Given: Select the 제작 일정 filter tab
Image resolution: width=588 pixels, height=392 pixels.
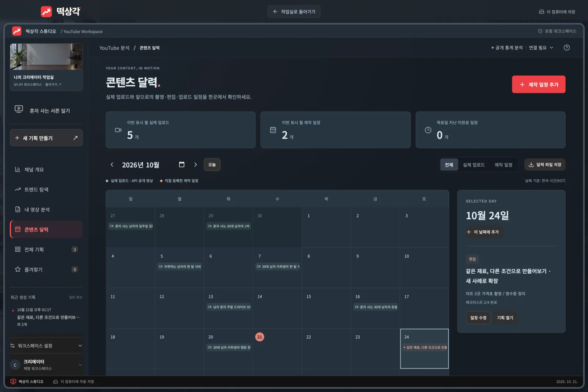Looking at the screenshot, I should pyautogui.click(x=503, y=165).
